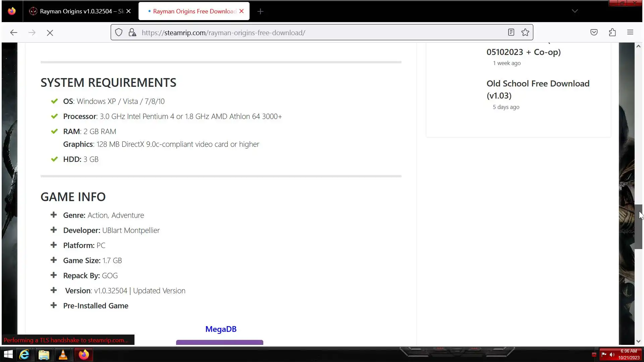Open a new tab with plus button
The height and width of the screenshot is (362, 644).
(260, 11)
